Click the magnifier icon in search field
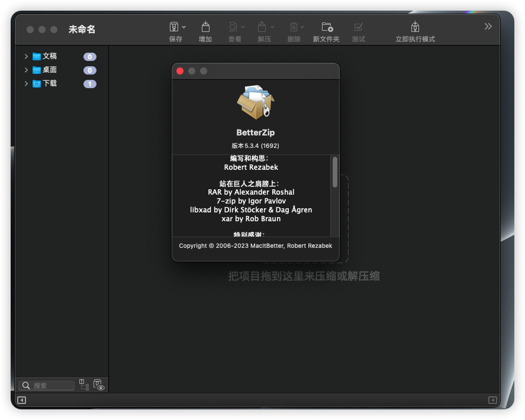Screen dimensions: 525x420 [x=26, y=386]
